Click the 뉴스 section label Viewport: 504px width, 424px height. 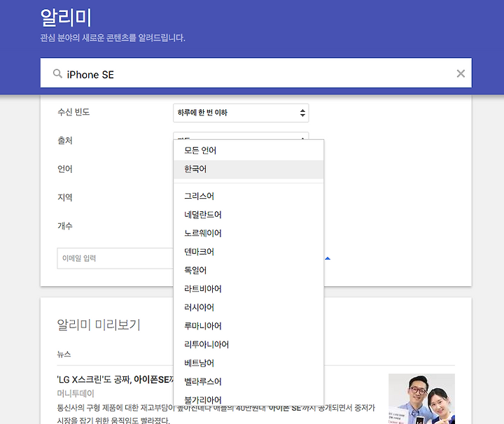[64, 354]
